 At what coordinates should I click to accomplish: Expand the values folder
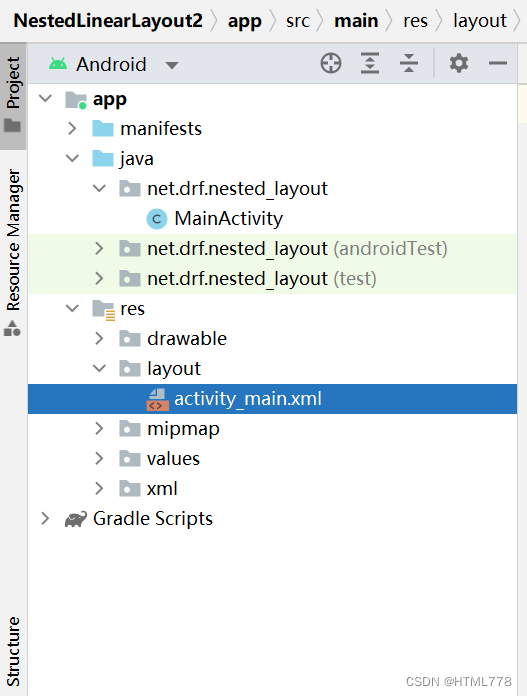(x=99, y=458)
